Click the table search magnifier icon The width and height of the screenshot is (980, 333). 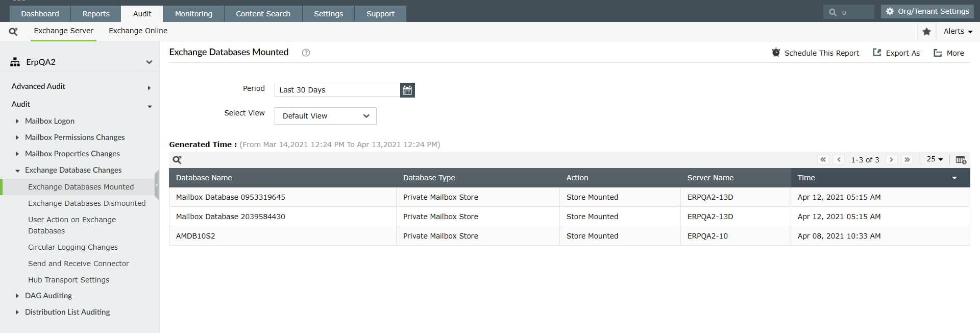tap(177, 160)
